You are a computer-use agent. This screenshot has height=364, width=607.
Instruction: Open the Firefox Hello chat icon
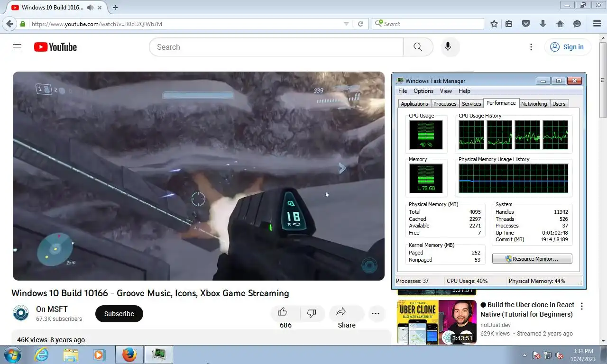tap(577, 24)
